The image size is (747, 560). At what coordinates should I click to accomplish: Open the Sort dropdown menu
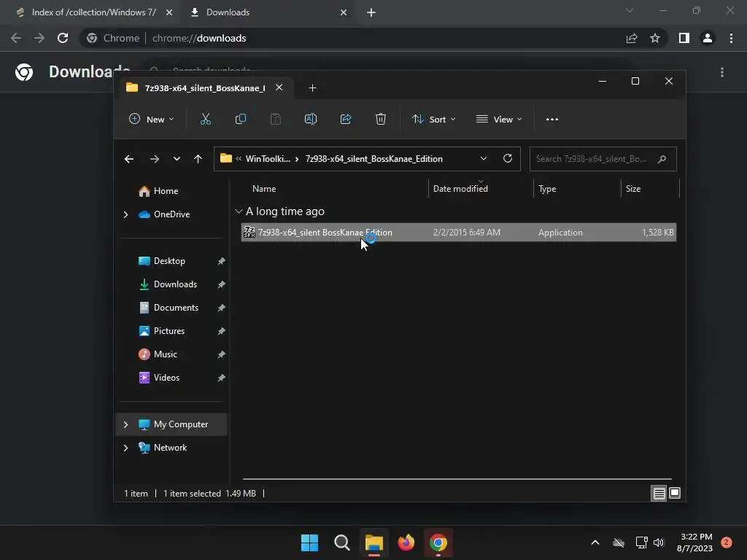point(434,119)
